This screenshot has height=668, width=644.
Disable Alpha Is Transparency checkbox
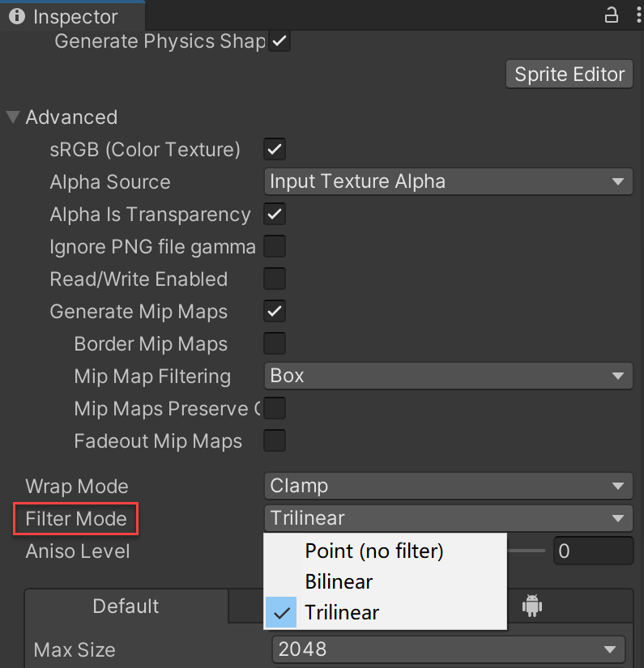[x=275, y=215]
